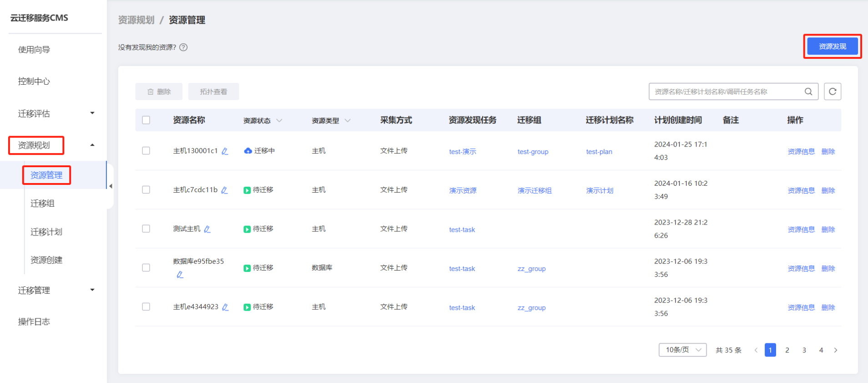Edit name of 主机130001c1
Screen dimensions: 868x383
(x=225, y=151)
